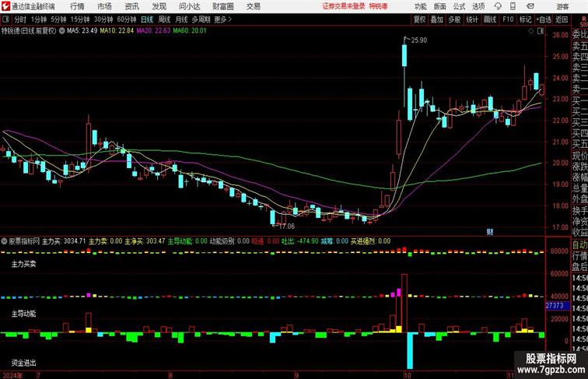Select the 日线 daily period tab
Image resolution: width=588 pixels, height=379 pixels.
click(147, 19)
